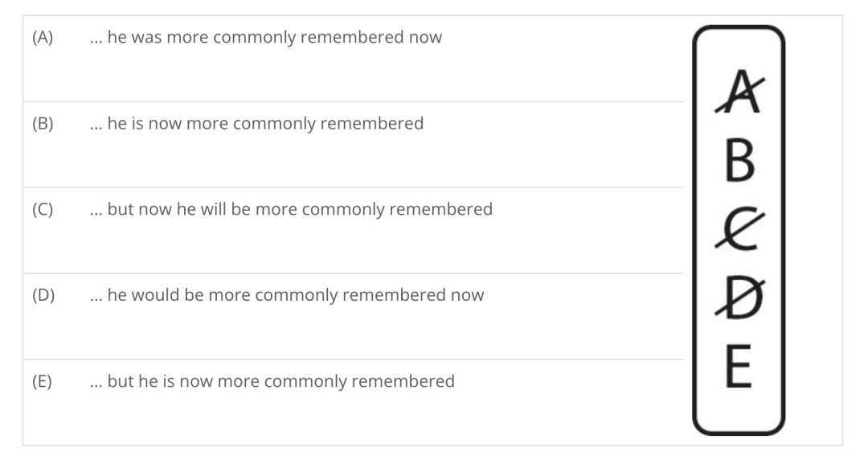Click the (B) option label
Viewport: 868px width, 464px height.
click(x=43, y=123)
